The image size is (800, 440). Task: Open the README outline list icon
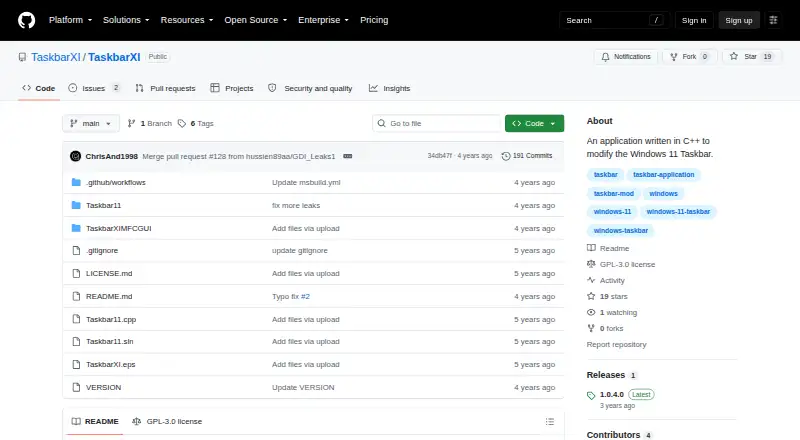[549, 422]
